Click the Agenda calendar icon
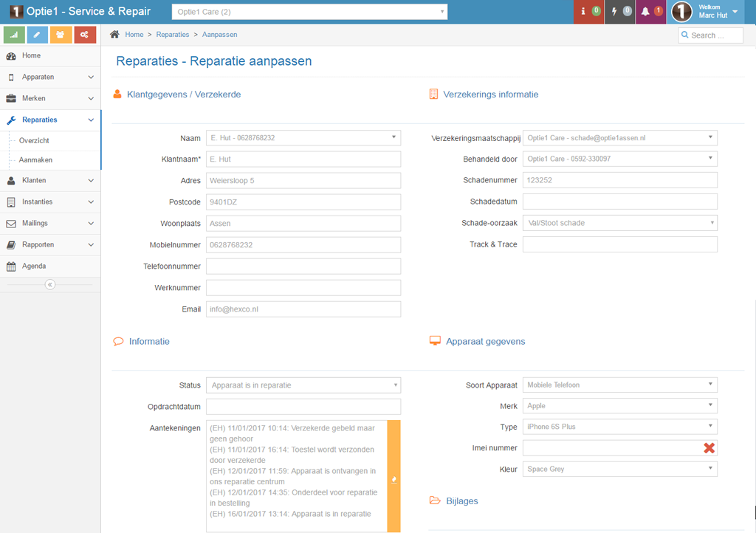Screen dimensions: 756x533 pyautogui.click(x=11, y=266)
